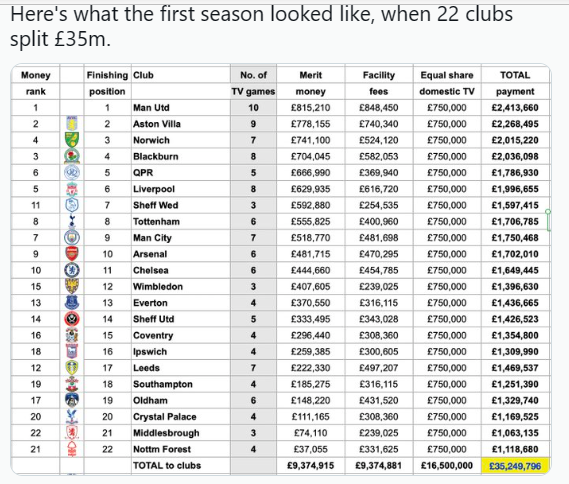Click the Merit money column header

311,83
